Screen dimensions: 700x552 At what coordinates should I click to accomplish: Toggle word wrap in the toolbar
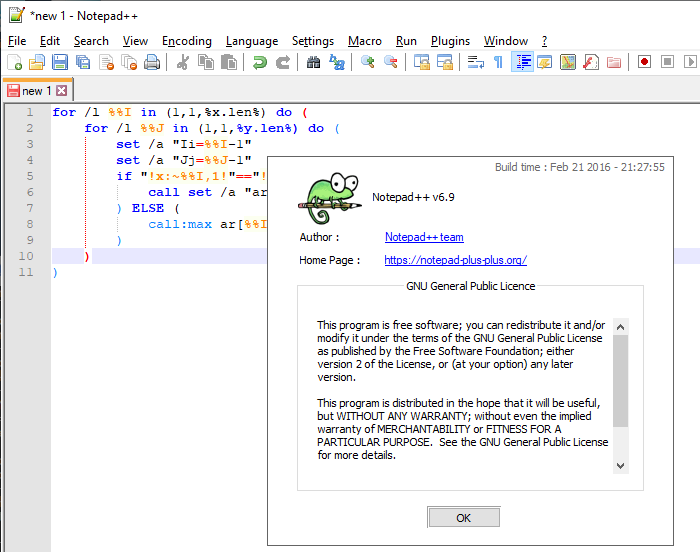click(475, 62)
